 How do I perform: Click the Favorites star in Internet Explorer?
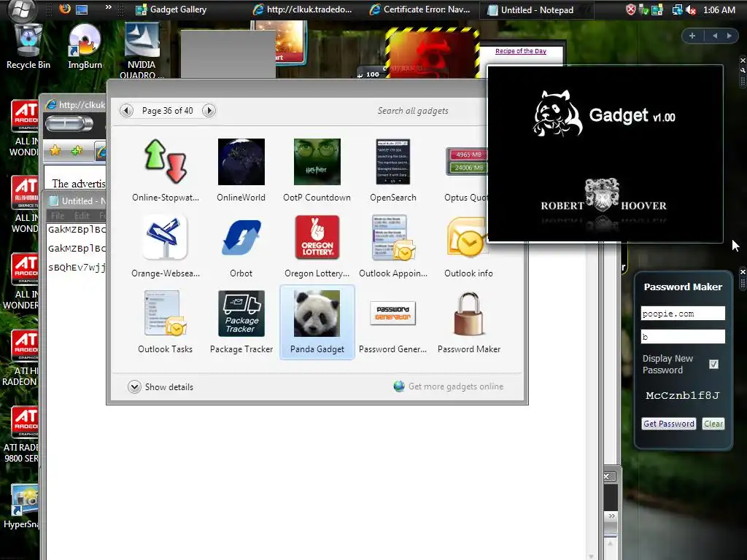(x=55, y=150)
